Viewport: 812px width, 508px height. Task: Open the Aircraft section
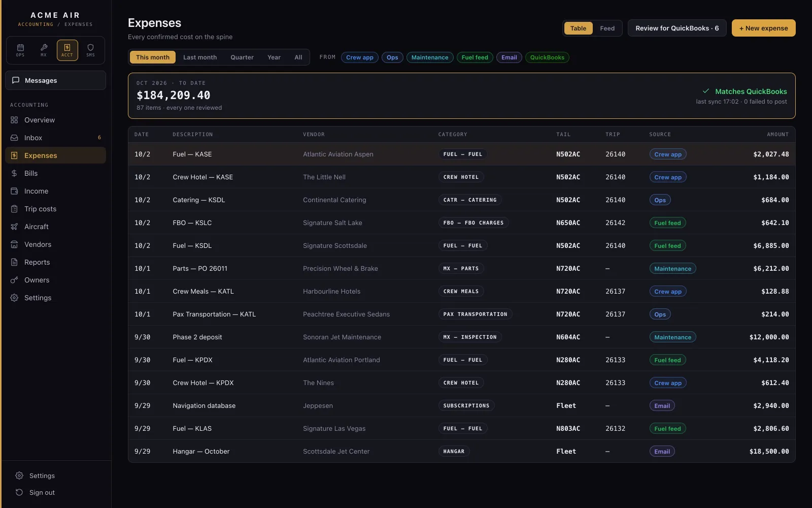[55, 227]
